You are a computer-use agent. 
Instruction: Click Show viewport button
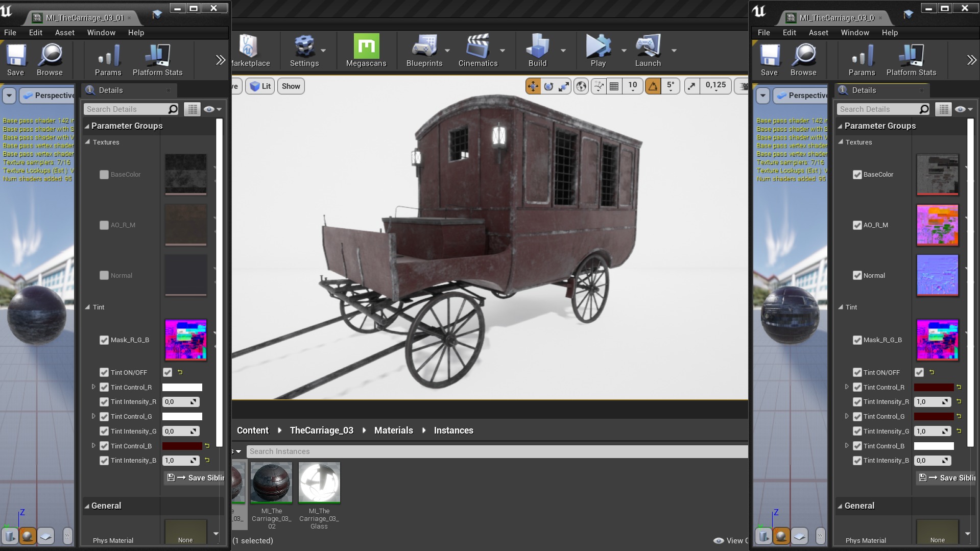(291, 86)
